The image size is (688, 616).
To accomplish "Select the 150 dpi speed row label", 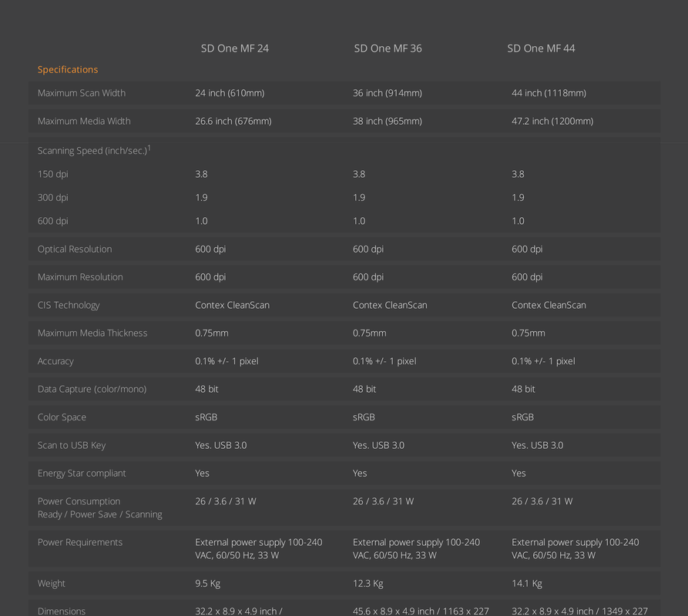I will (x=53, y=175).
